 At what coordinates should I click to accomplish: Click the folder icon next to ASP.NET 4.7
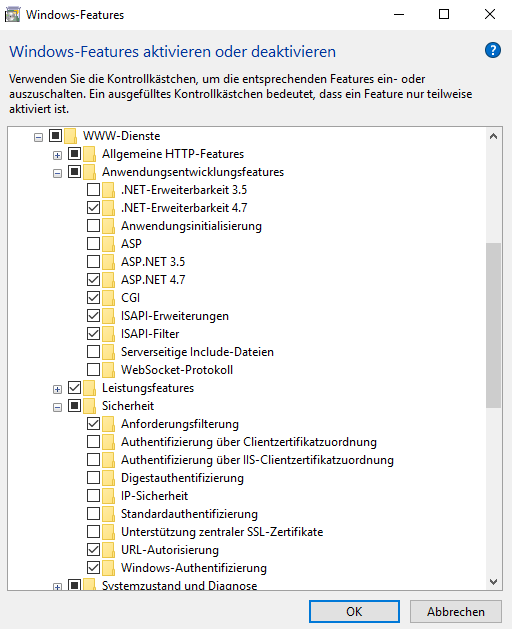(x=108, y=280)
